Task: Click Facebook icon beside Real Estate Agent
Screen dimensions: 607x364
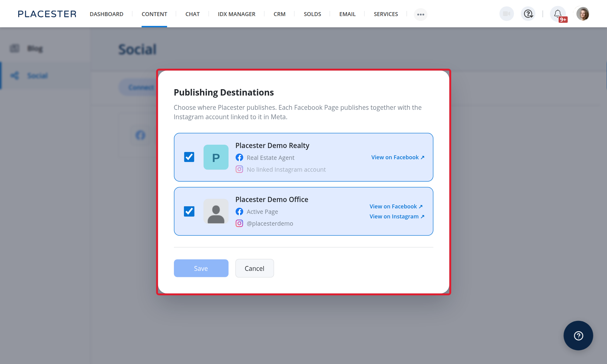Action: 239,157
